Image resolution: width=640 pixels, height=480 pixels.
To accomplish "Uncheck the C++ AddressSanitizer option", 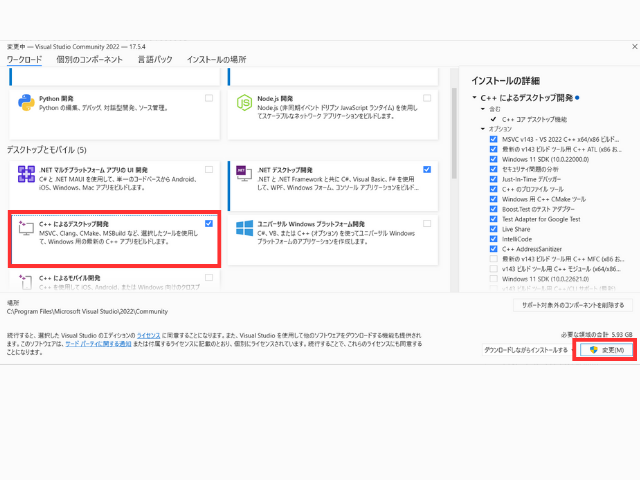I will coord(493,249).
